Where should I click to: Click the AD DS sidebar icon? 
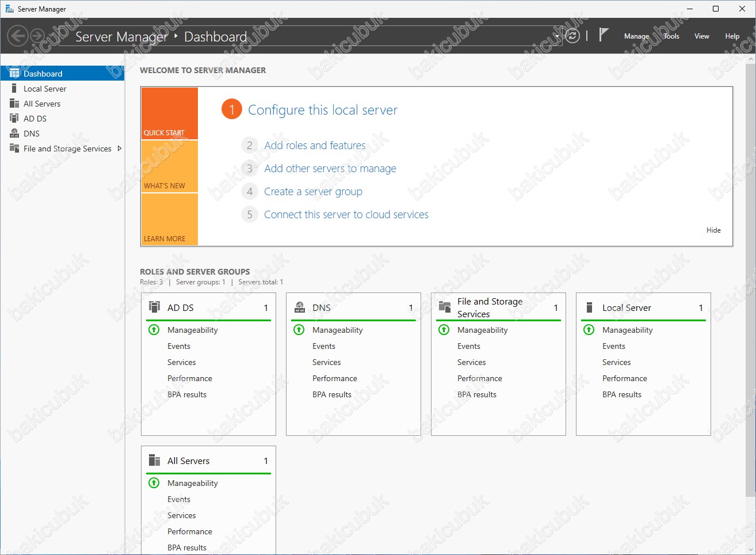click(x=14, y=119)
